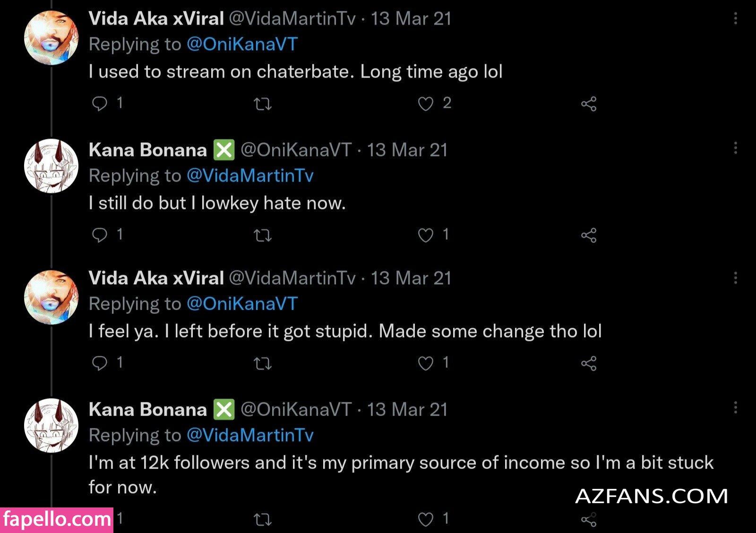Share the "I feel ya" tweet
This screenshot has height=533, width=756.
pos(589,364)
